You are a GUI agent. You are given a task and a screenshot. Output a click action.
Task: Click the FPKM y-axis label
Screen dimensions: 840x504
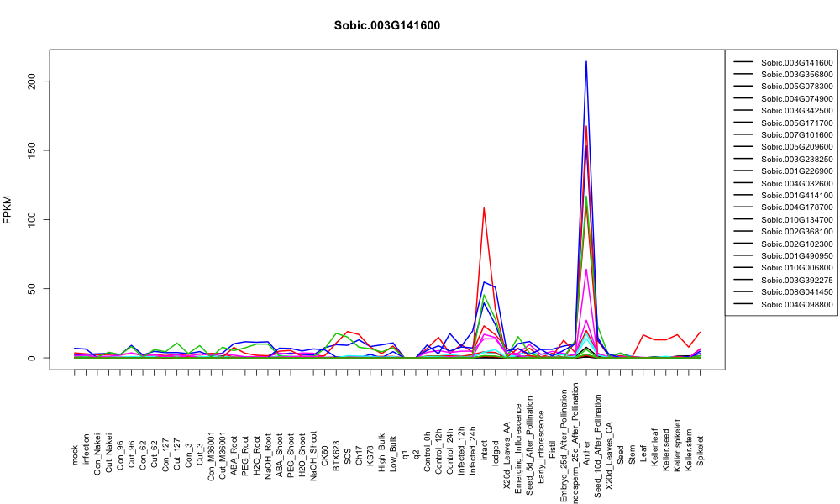click(x=8, y=209)
